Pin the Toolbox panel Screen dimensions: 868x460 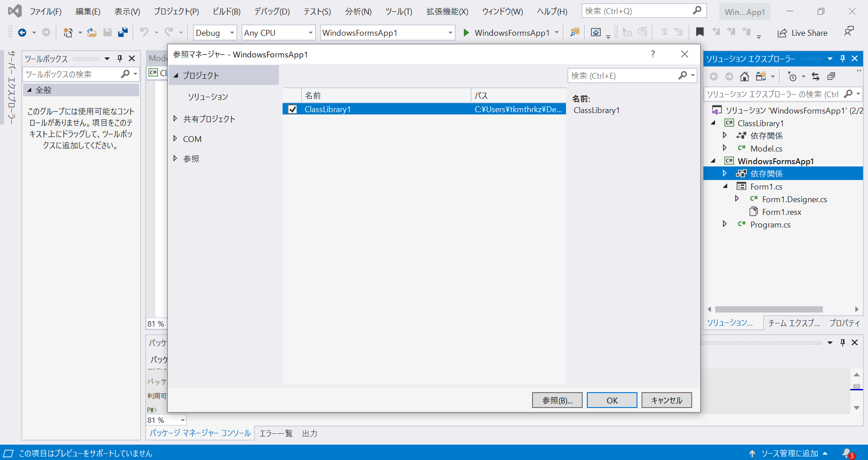click(119, 58)
